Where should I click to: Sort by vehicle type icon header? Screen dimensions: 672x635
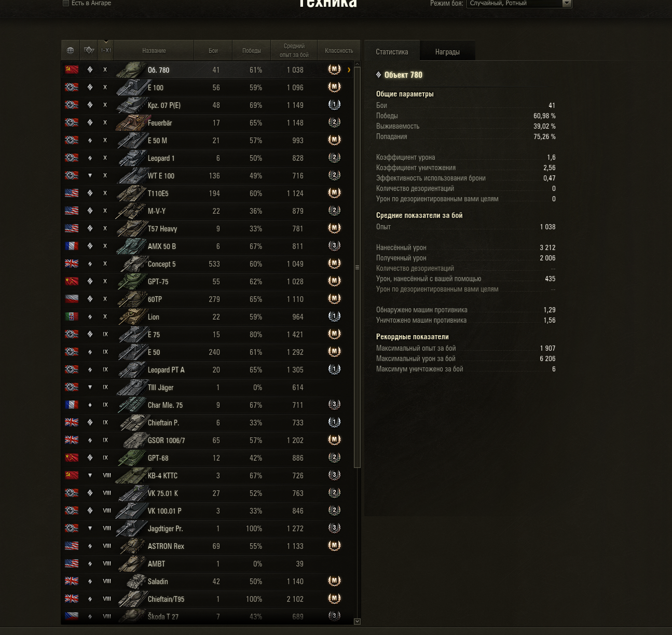(x=89, y=50)
